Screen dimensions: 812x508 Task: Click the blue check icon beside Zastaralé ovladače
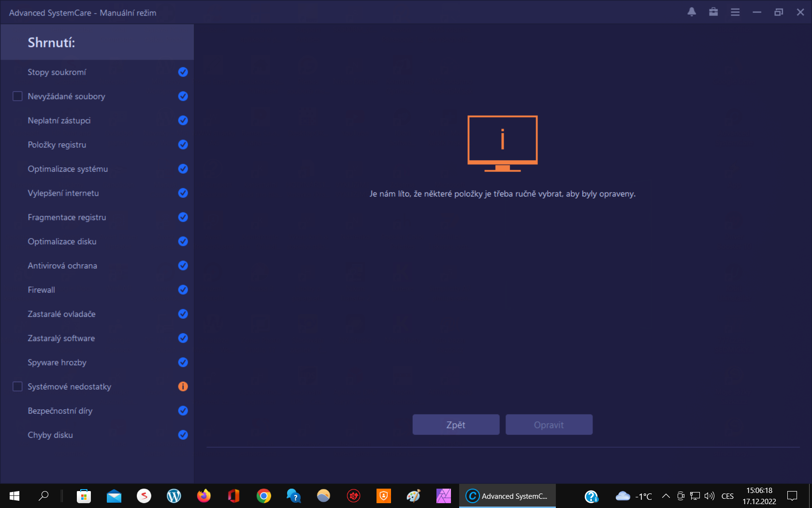183,314
